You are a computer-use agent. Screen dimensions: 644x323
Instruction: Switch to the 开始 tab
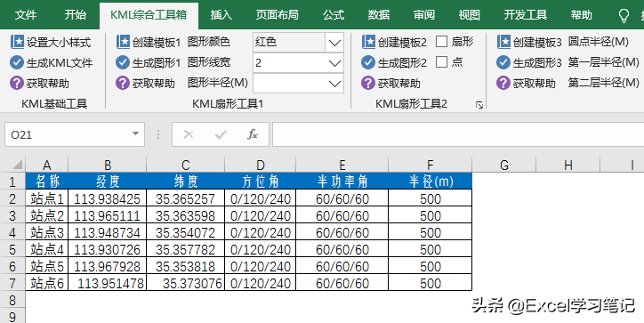click(76, 15)
